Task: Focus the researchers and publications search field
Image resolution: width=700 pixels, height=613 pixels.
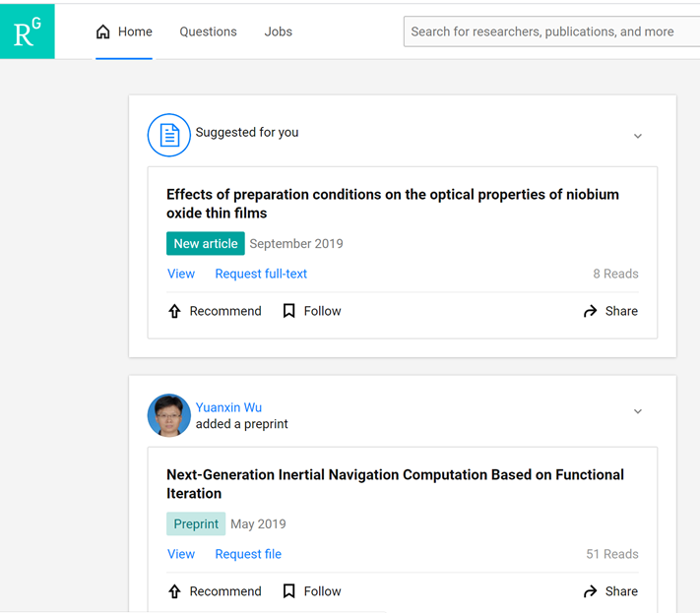Action: 546,31
